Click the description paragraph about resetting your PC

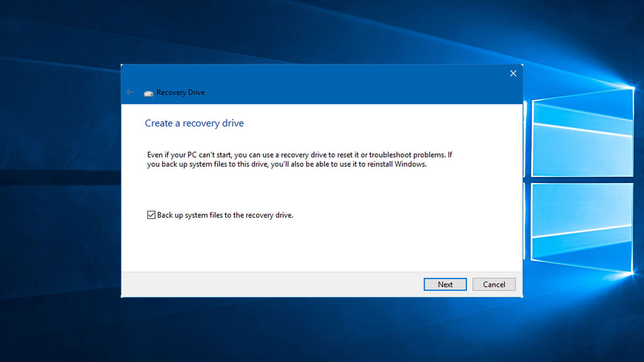tap(300, 159)
